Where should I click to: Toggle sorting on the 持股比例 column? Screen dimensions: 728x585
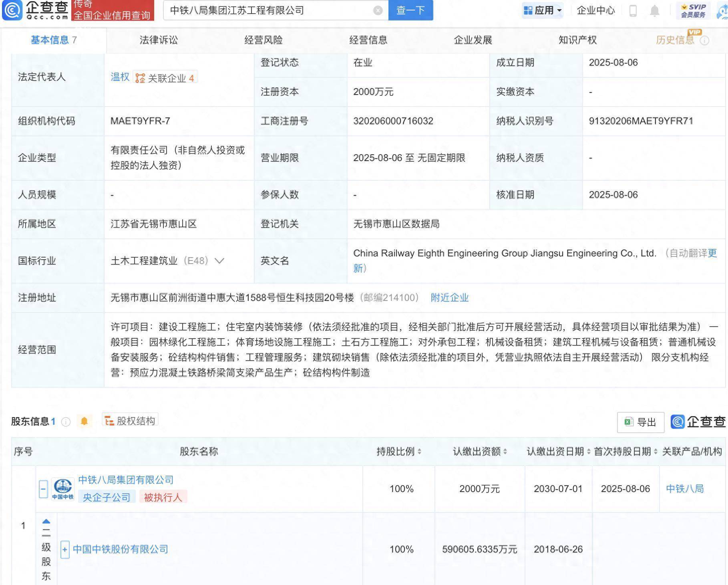[x=419, y=450]
